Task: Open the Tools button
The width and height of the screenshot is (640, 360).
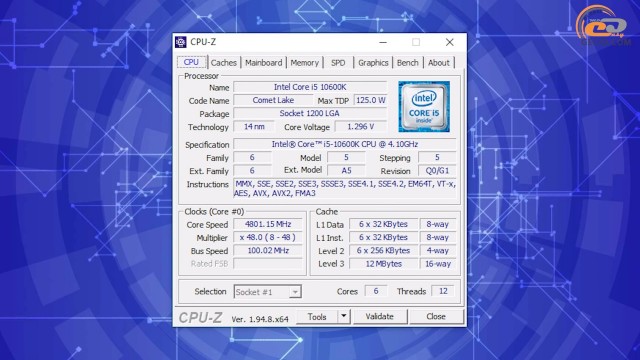Action: pyautogui.click(x=317, y=317)
